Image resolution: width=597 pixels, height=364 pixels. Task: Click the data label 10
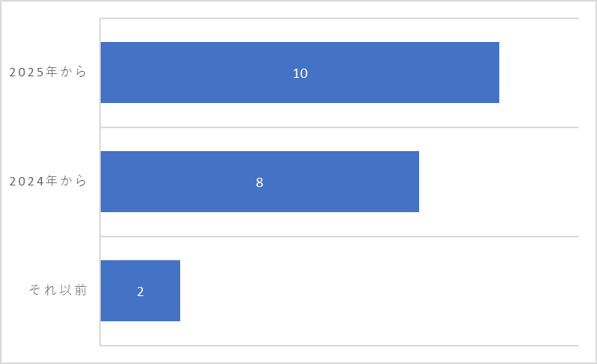pos(300,73)
